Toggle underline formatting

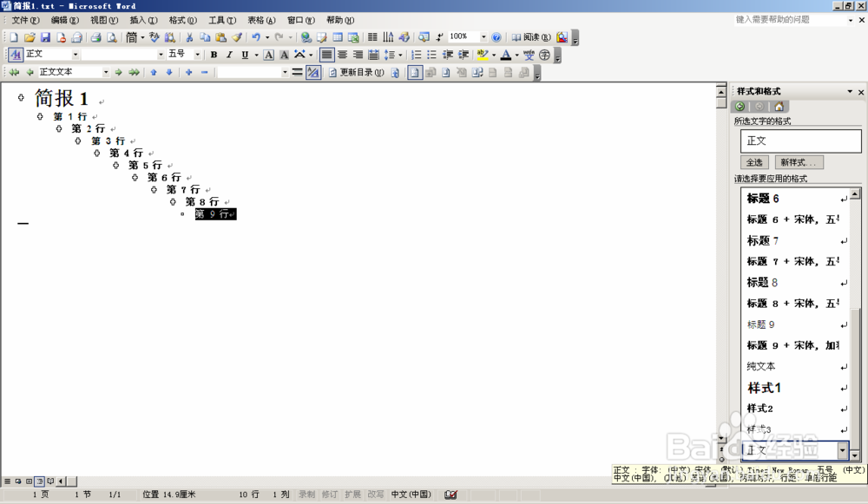click(x=245, y=55)
